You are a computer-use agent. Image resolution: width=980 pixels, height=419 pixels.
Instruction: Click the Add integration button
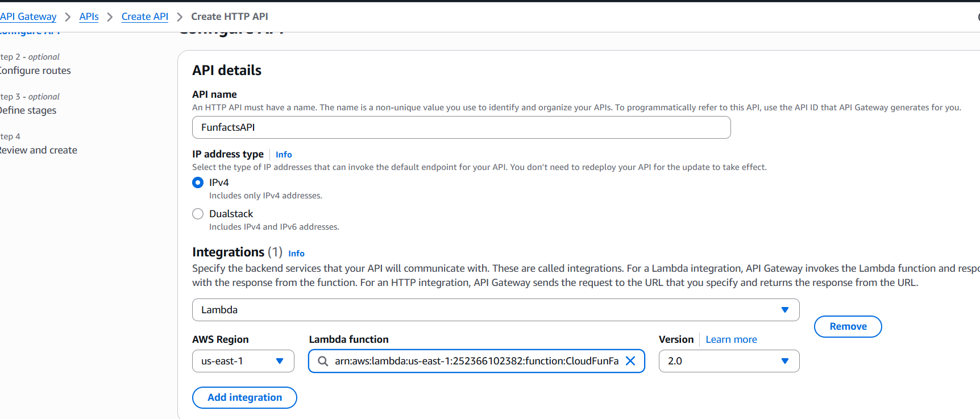(244, 397)
